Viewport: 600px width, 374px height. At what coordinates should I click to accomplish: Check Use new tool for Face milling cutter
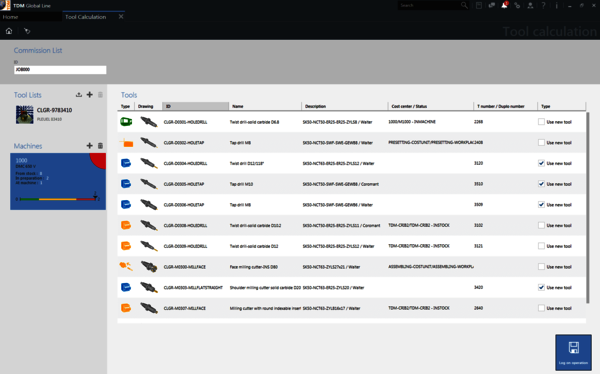(x=541, y=266)
